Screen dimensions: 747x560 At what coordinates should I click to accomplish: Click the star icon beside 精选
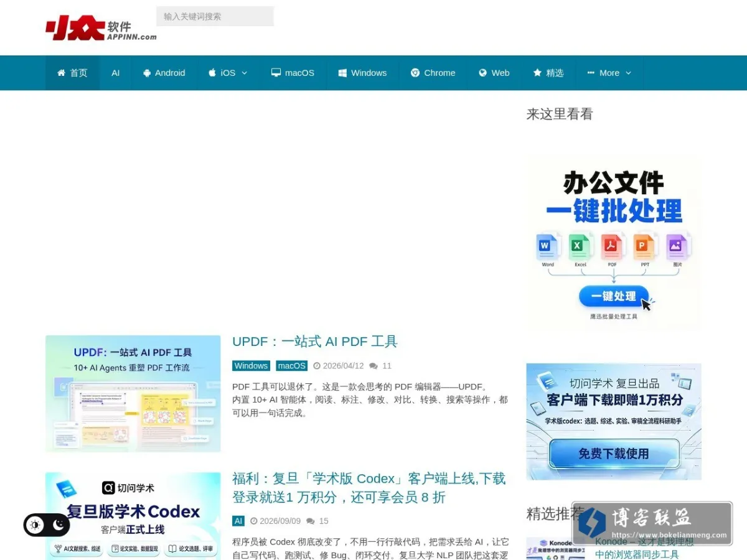(537, 73)
